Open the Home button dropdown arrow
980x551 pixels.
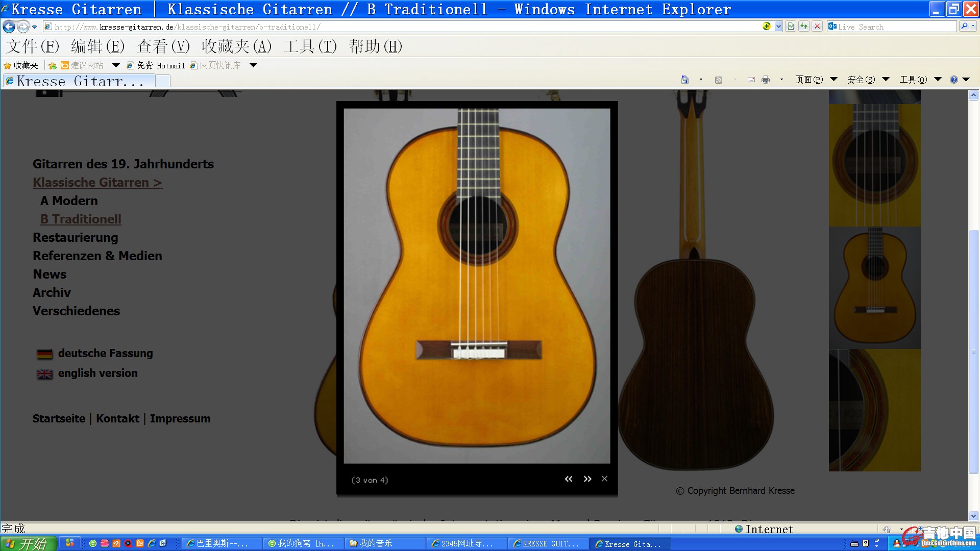coord(701,80)
